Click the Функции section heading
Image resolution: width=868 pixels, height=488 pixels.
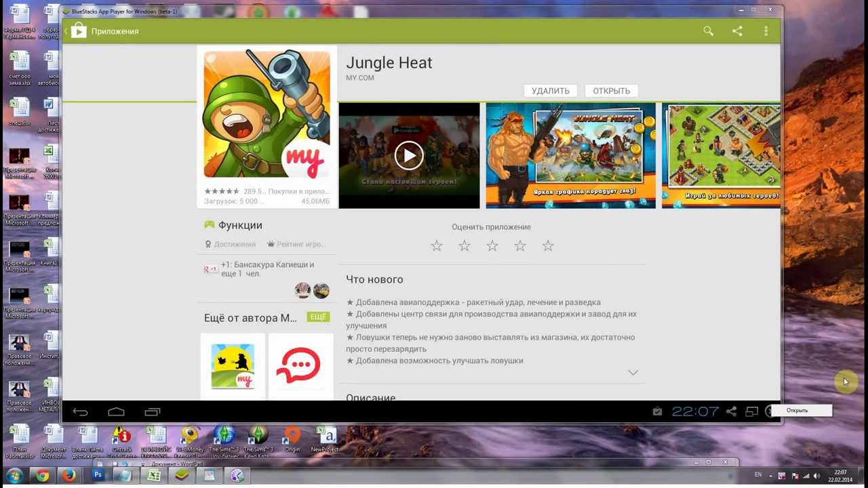coord(240,225)
